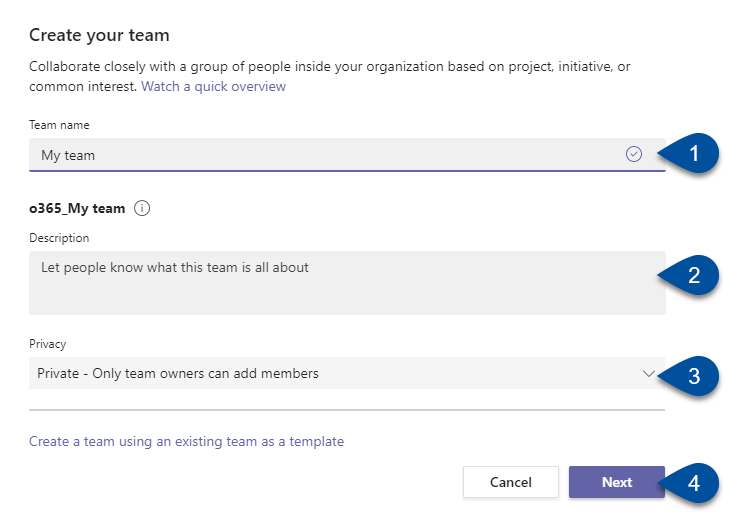Click the Privacy label text
Viewport: 741px width, 523px height.
(x=48, y=344)
